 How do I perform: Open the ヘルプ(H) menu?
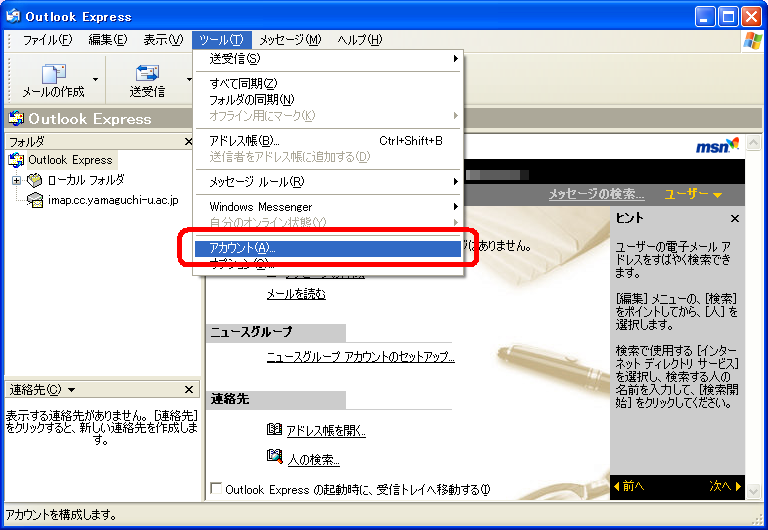click(x=360, y=40)
